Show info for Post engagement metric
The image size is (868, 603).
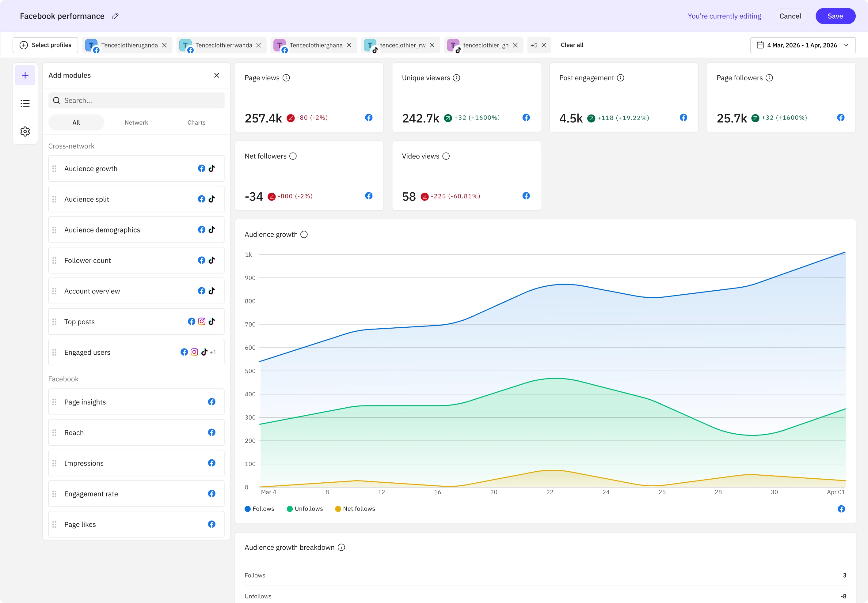(x=620, y=78)
